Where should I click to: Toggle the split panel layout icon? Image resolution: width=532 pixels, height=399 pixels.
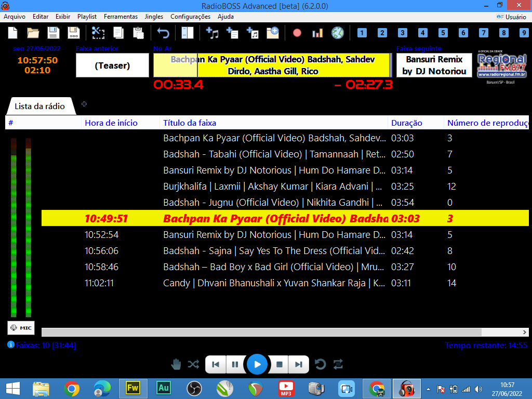187,33
